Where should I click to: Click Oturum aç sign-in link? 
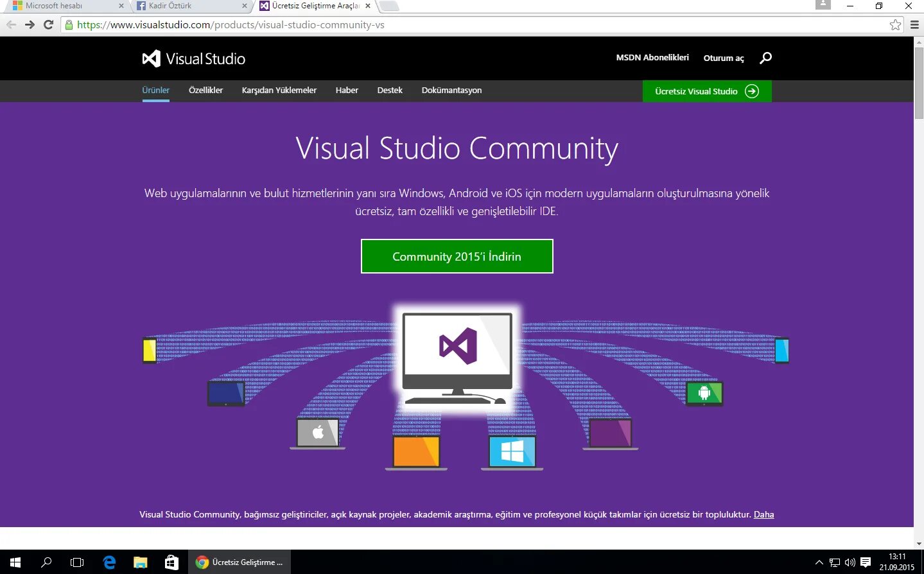click(724, 58)
